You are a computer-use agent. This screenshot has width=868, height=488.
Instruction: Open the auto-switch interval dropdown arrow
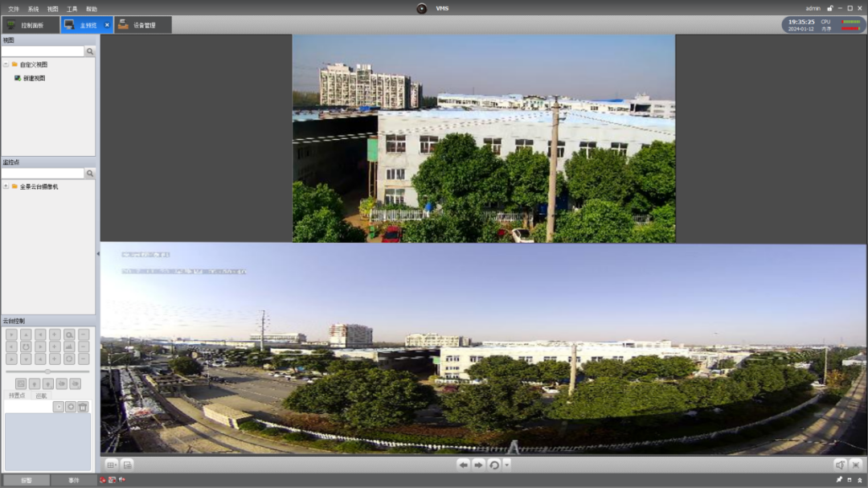point(506,465)
